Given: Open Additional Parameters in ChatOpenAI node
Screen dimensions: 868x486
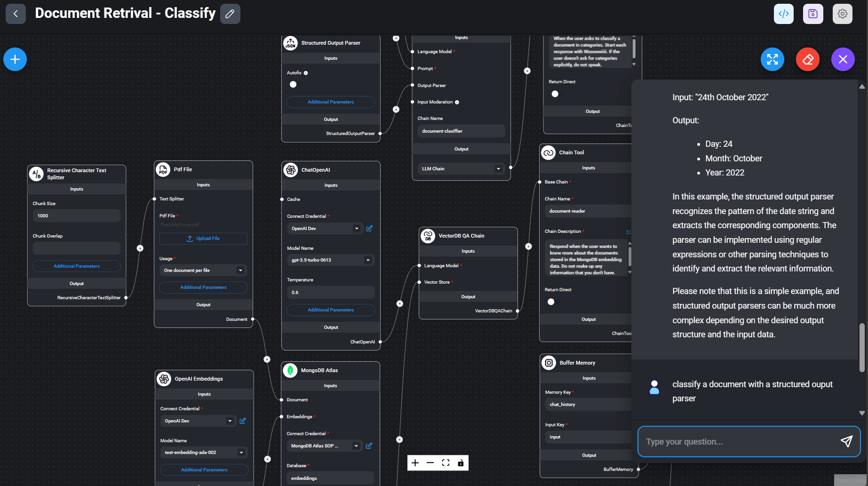Looking at the screenshot, I should 331,310.
